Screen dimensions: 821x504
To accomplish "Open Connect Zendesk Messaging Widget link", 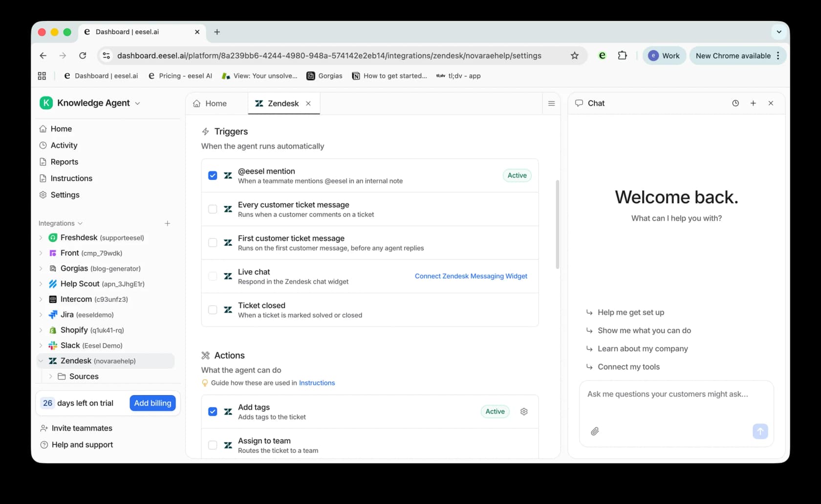I will (x=471, y=276).
